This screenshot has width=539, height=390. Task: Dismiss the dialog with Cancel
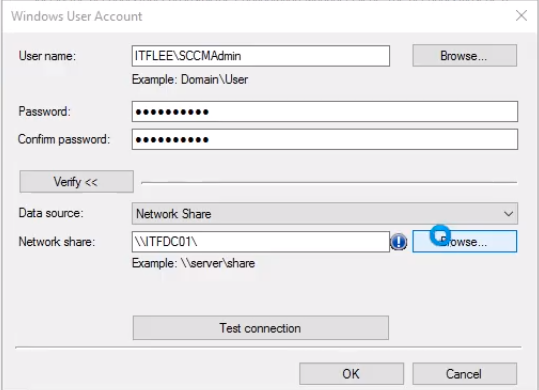tap(464, 374)
